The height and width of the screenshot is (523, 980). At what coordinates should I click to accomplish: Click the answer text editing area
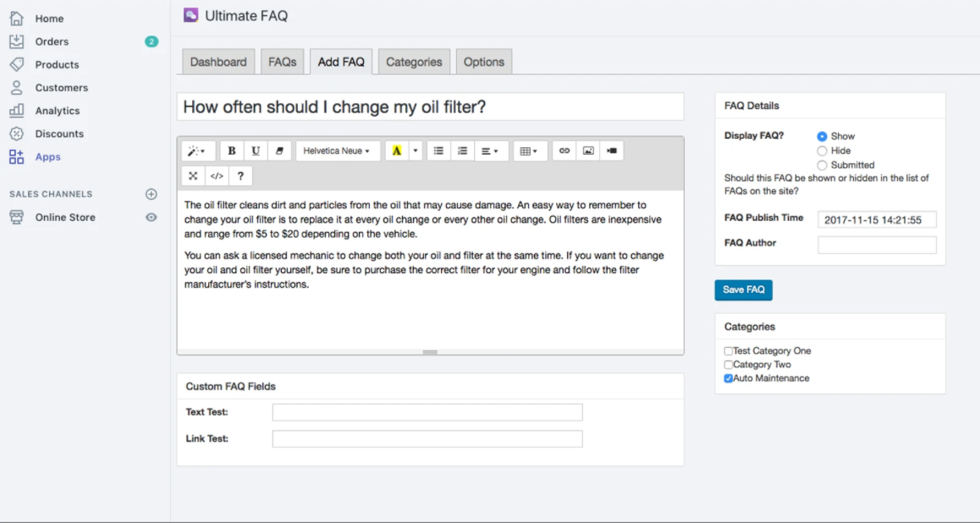point(430,269)
